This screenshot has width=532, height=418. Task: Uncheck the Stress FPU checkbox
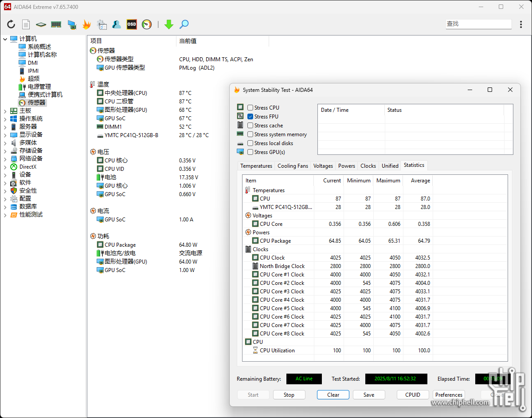(x=250, y=117)
